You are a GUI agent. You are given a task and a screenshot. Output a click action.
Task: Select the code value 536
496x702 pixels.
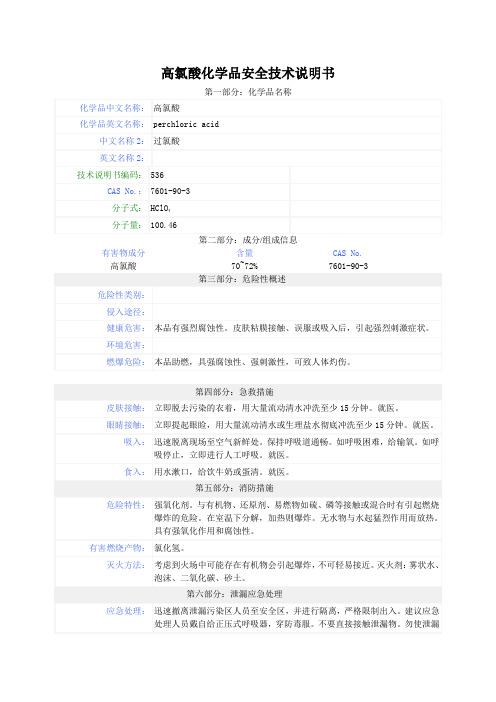click(x=157, y=175)
